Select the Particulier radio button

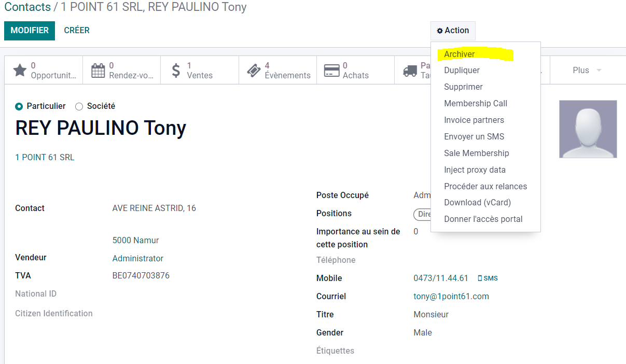[x=19, y=106]
